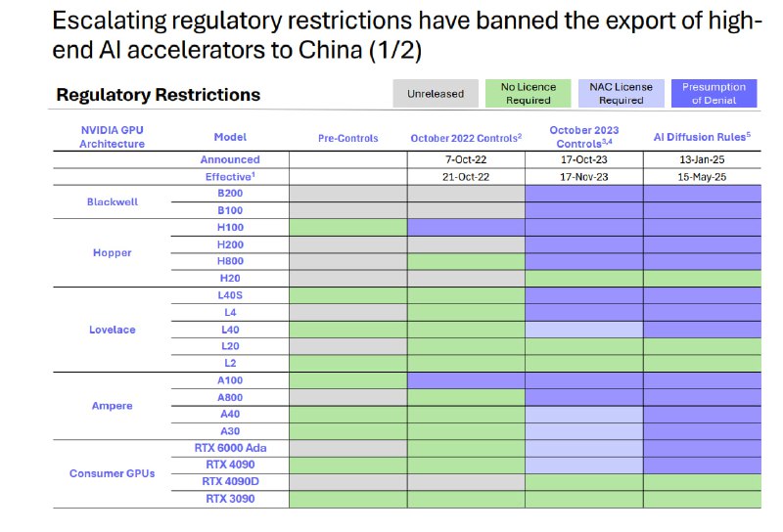Click the October 2022 Controls header
Screen dimensions: 783x532
(x=466, y=138)
